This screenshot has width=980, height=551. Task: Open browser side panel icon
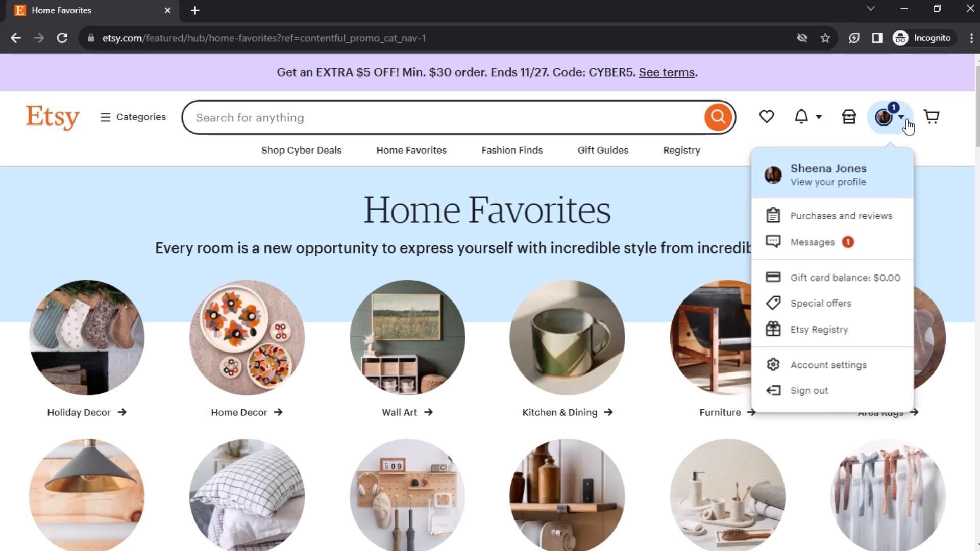(x=877, y=38)
